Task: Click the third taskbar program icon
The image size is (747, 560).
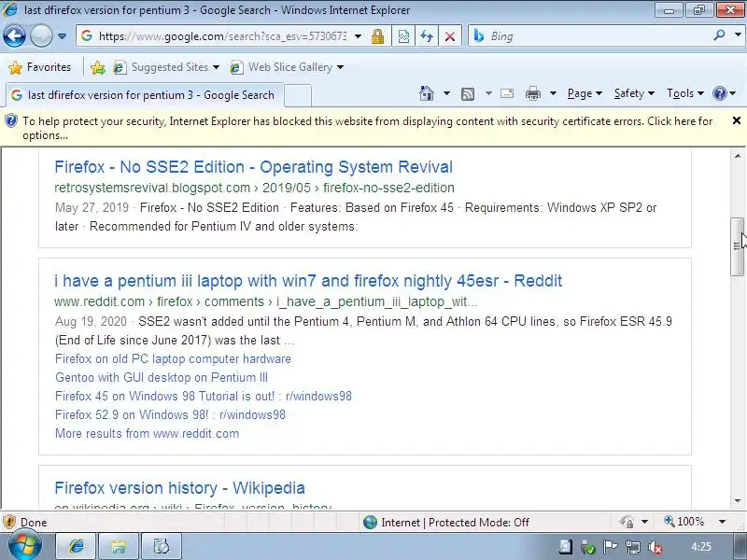Action: point(161,546)
